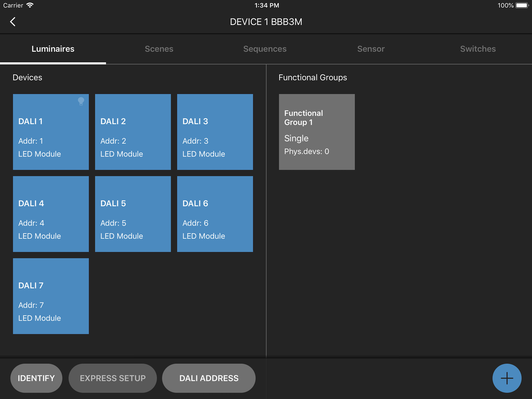Pick the DALI 5 device tile

tap(133, 214)
